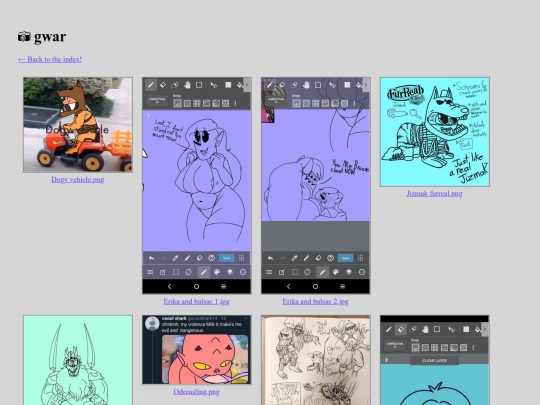View the dog on orange tractor thumbnail

(78, 125)
